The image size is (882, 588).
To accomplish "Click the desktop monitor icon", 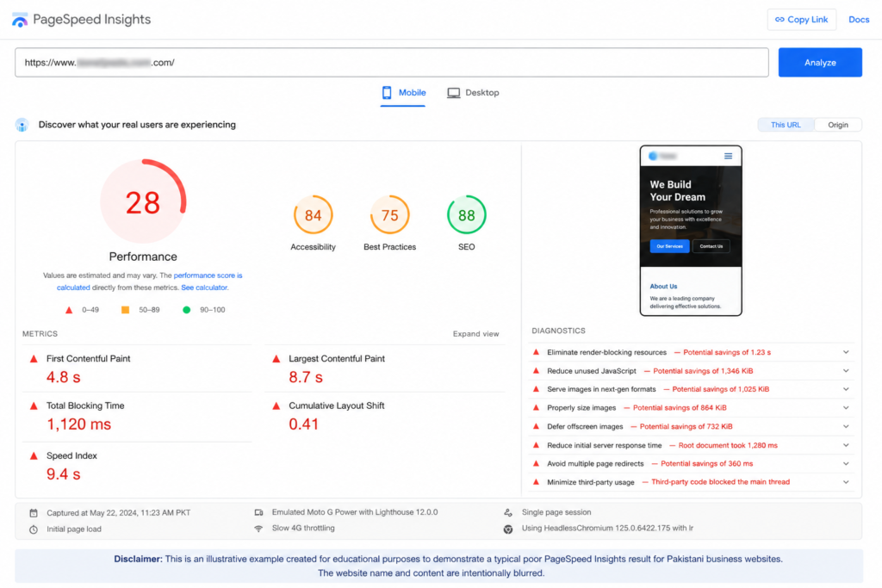I will (x=453, y=93).
